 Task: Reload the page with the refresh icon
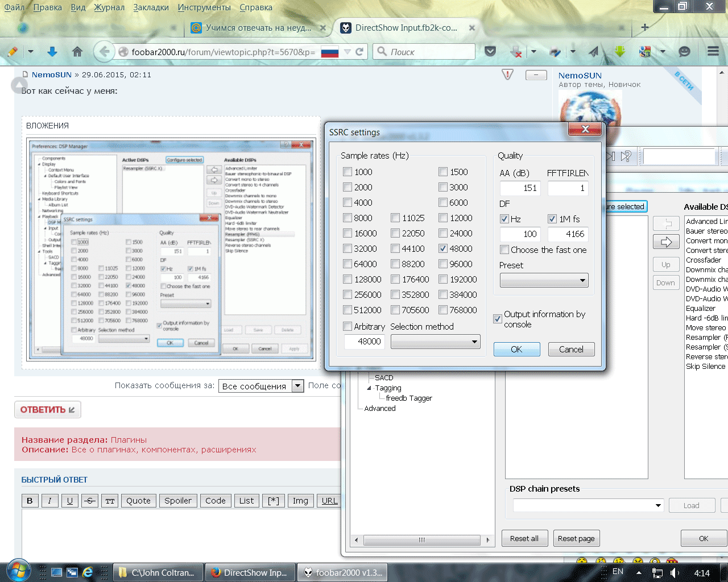point(359,52)
